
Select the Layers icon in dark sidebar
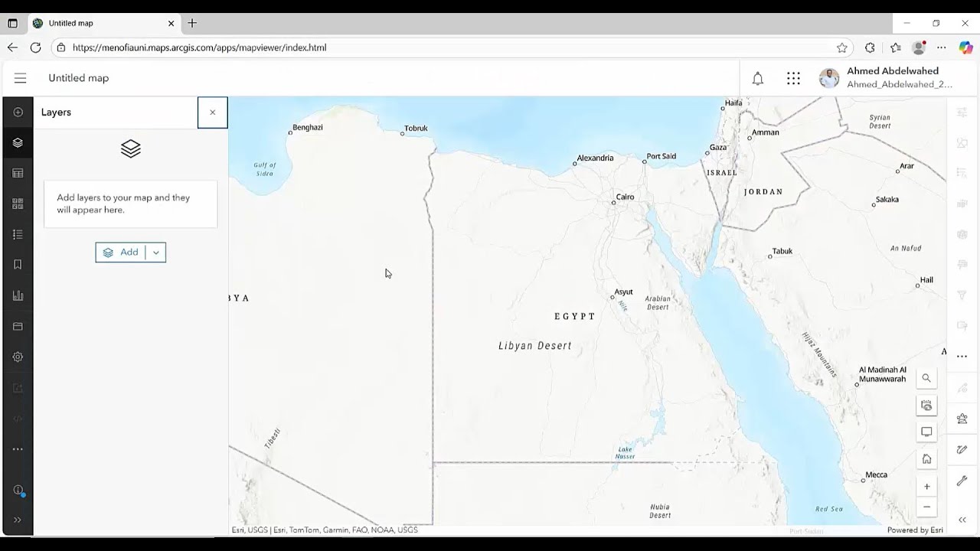[18, 142]
